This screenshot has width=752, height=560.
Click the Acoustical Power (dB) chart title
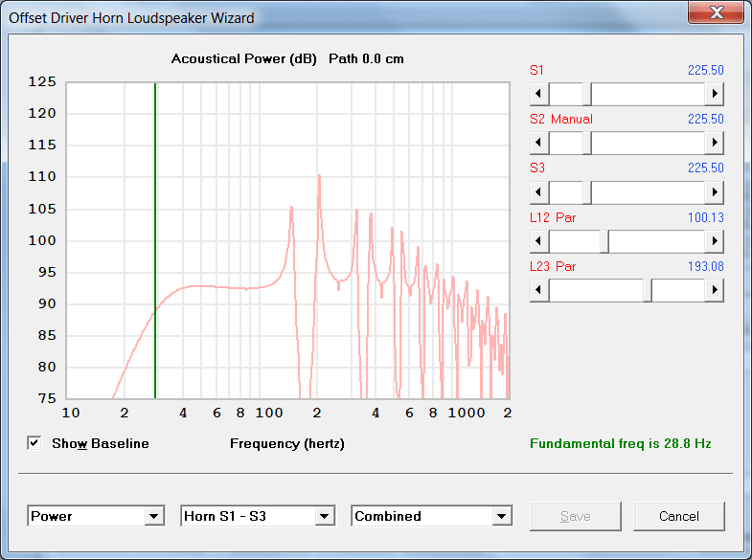[243, 59]
